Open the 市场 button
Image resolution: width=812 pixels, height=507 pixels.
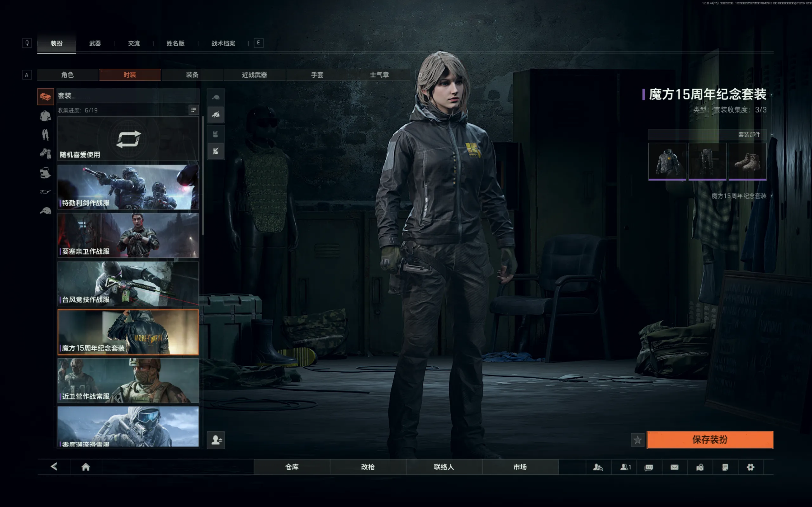[x=520, y=467]
